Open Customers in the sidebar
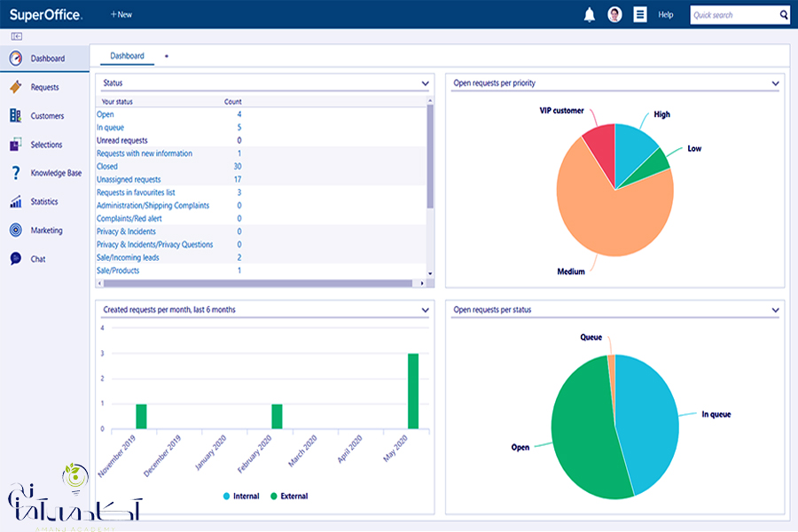 47,116
